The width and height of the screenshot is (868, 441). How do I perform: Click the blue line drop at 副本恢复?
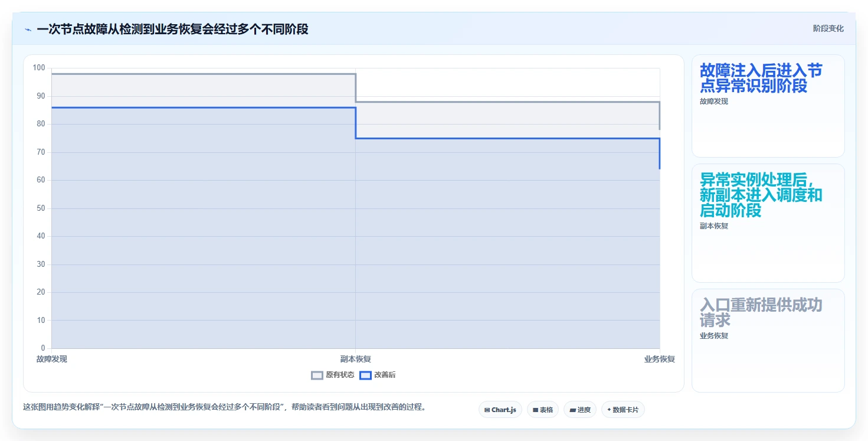click(x=356, y=123)
